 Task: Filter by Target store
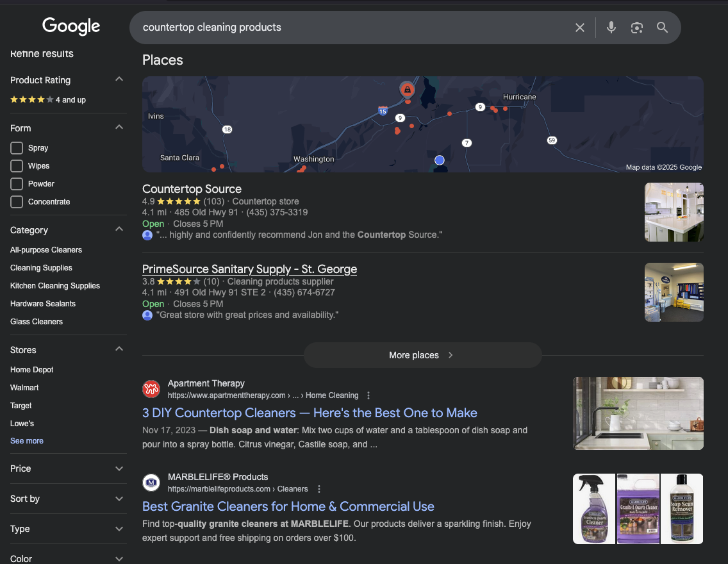21,406
